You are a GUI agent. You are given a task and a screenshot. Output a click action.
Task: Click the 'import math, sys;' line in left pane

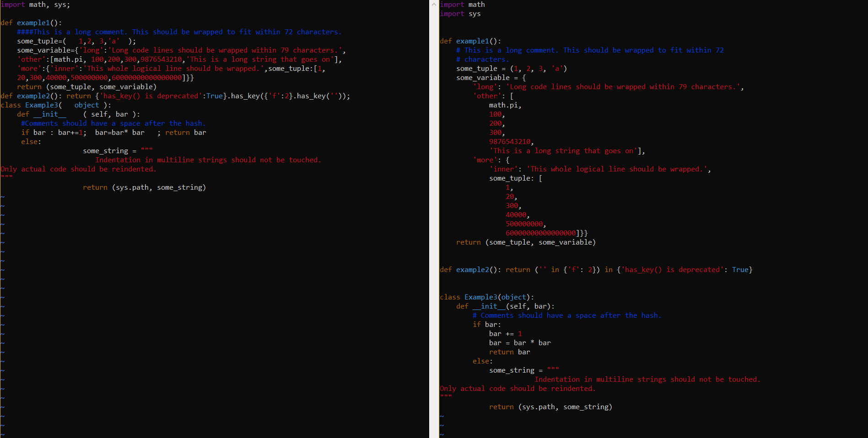[35, 5]
